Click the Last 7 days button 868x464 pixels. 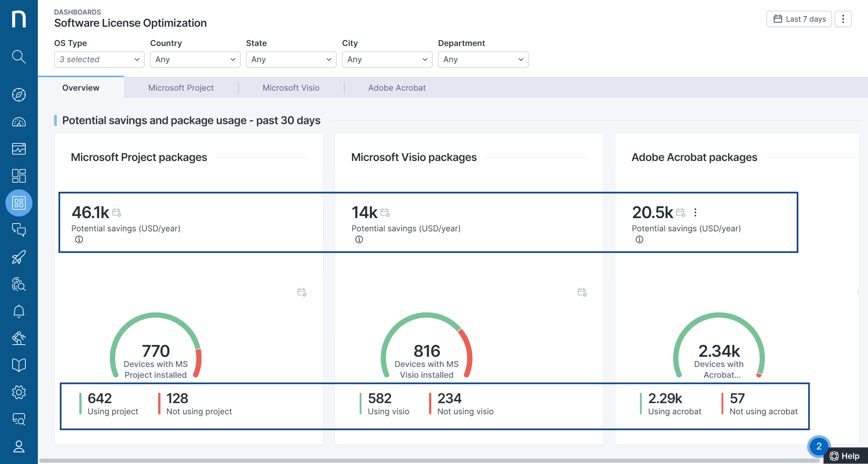point(799,19)
